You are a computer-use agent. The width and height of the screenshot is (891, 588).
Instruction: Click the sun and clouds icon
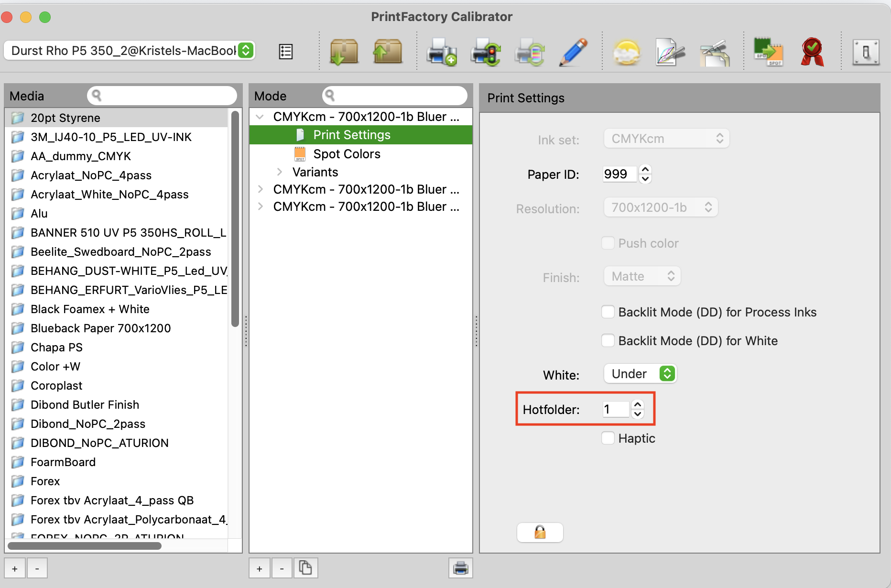(627, 53)
